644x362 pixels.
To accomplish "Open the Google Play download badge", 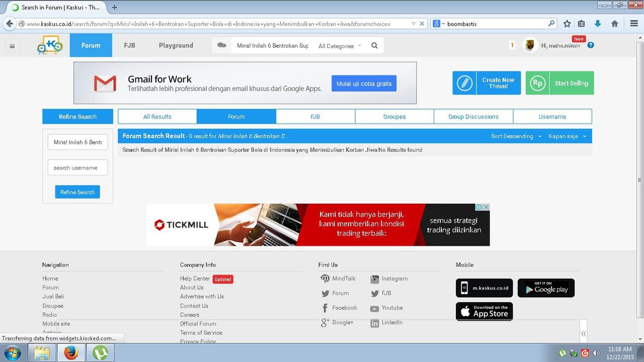I will click(546, 288).
